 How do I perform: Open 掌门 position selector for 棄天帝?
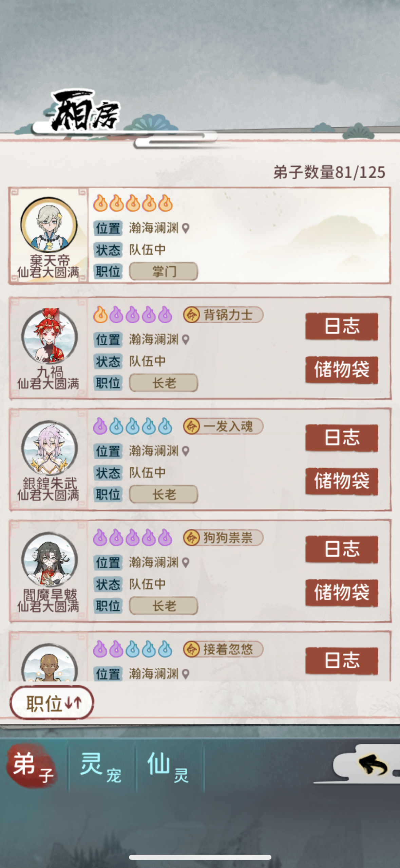point(164,271)
